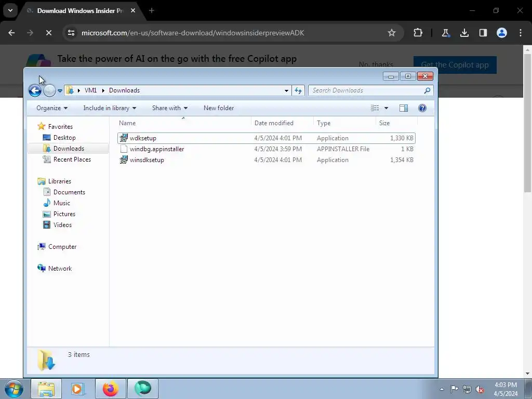Click the Explorer Forward arrow button
The image size is (532, 399).
tap(49, 90)
